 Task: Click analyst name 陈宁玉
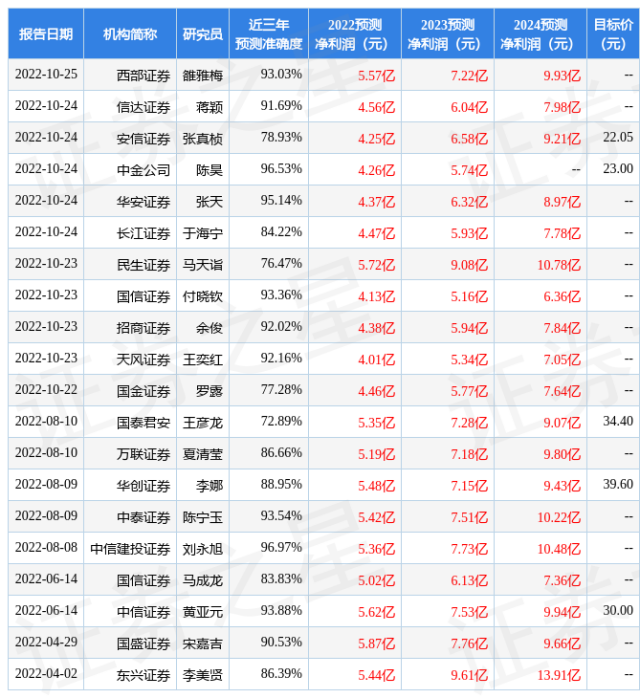[203, 517]
